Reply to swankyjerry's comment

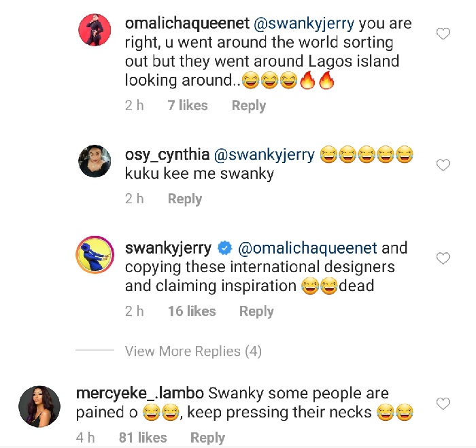click(256, 311)
